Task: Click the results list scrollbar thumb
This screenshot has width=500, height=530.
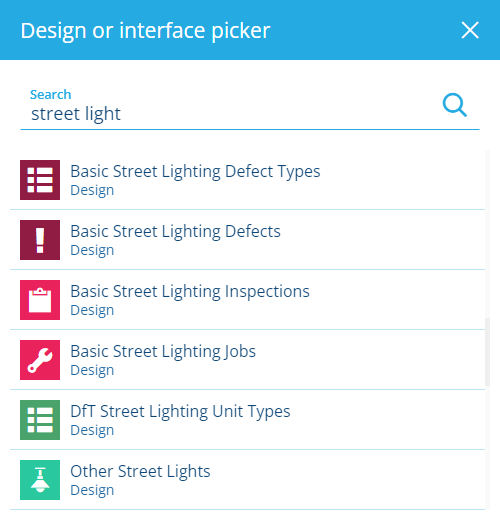Action: coord(487,352)
